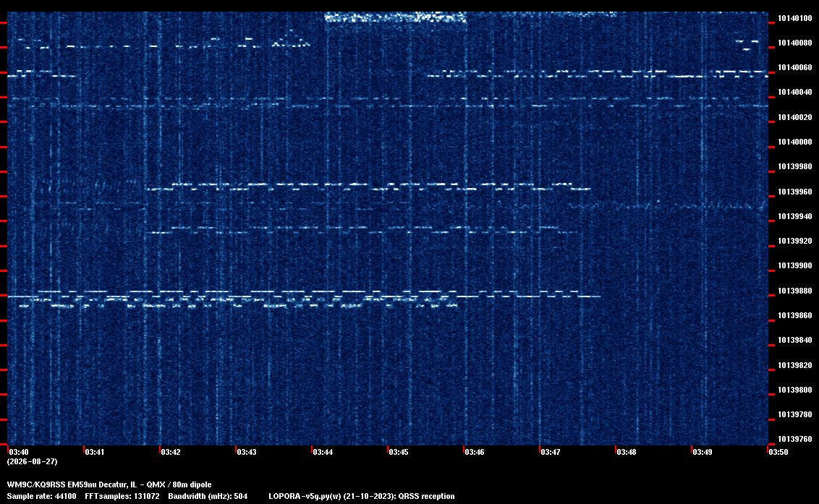Click the 03:43 time label

(247, 452)
